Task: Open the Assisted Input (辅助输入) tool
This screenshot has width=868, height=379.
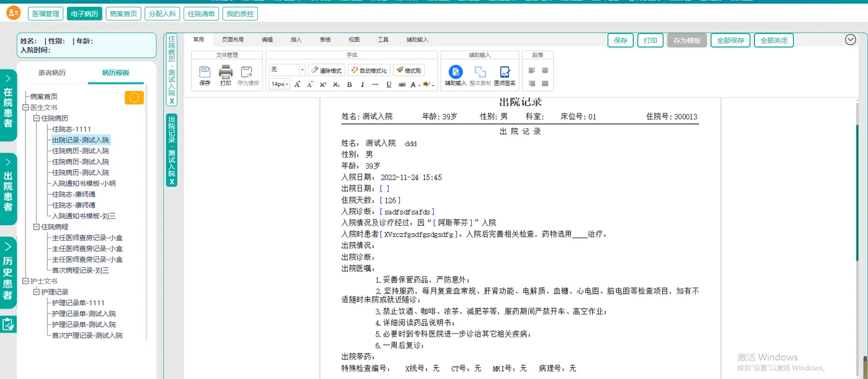Action: (x=456, y=76)
